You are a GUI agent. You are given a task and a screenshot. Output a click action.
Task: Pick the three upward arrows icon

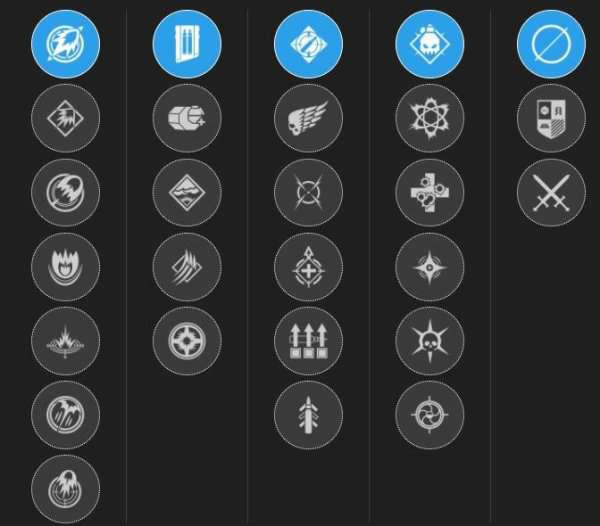[x=308, y=341]
